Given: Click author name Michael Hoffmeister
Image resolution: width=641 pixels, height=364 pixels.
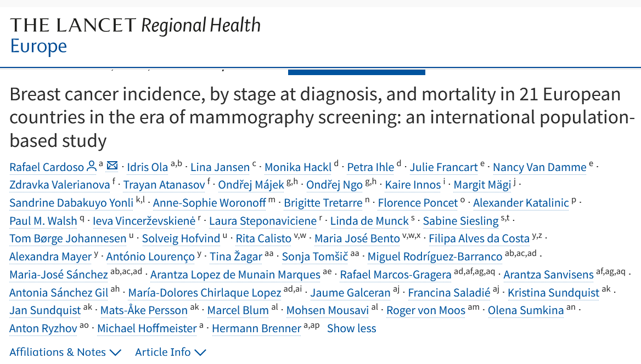Looking at the screenshot, I should pyautogui.click(x=147, y=328).
